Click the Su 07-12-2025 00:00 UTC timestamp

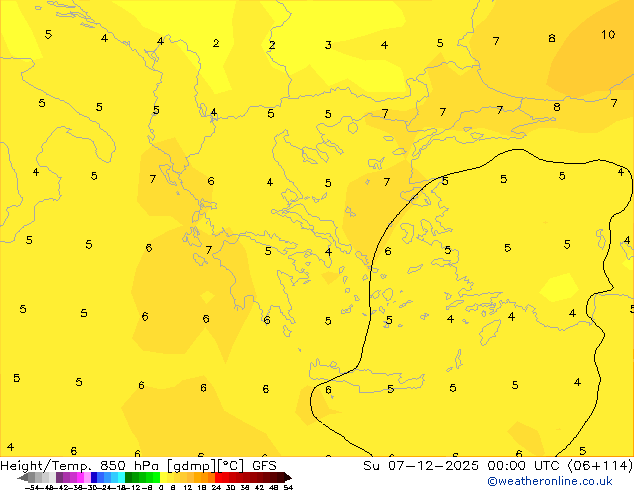click(x=463, y=466)
